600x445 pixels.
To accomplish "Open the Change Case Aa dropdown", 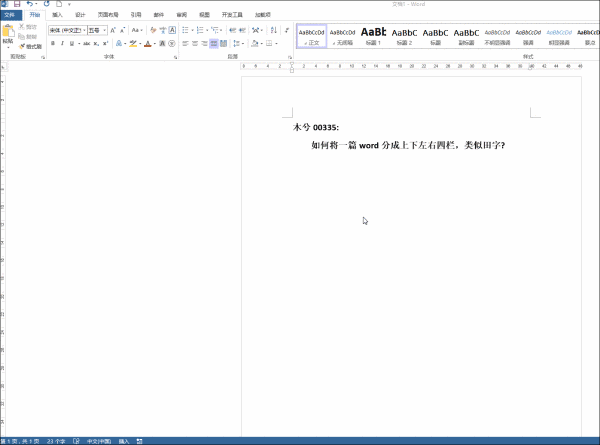I will 137,30.
